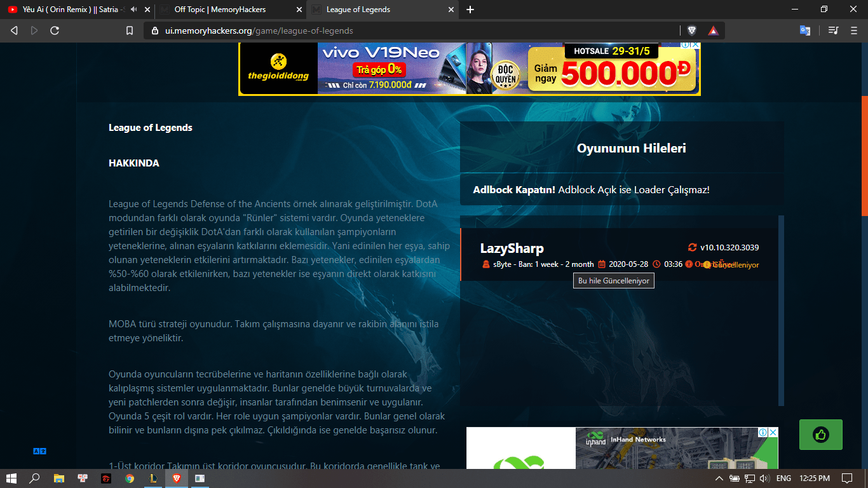Click the InHand Networks ad
The width and height of the screenshot is (868, 488).
(x=622, y=448)
